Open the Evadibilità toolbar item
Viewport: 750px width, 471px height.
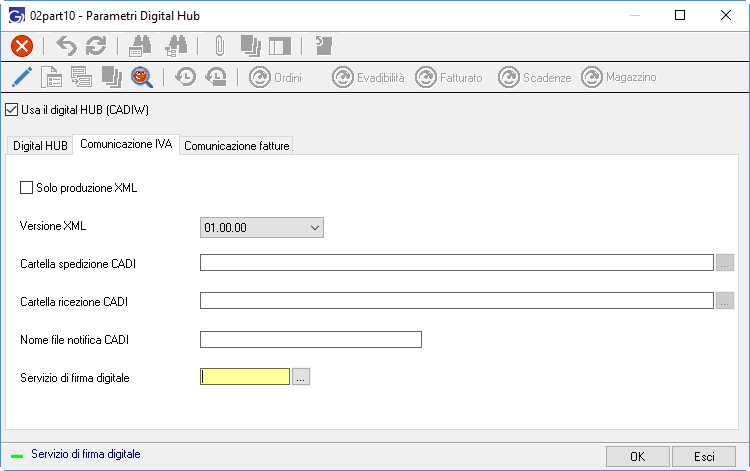click(x=368, y=77)
